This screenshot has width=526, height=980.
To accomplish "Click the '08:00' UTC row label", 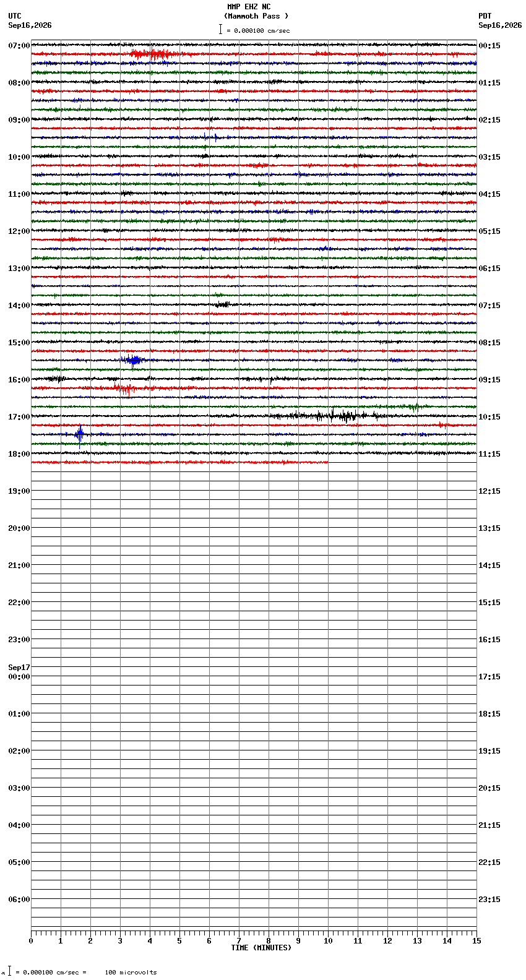I will point(19,83).
